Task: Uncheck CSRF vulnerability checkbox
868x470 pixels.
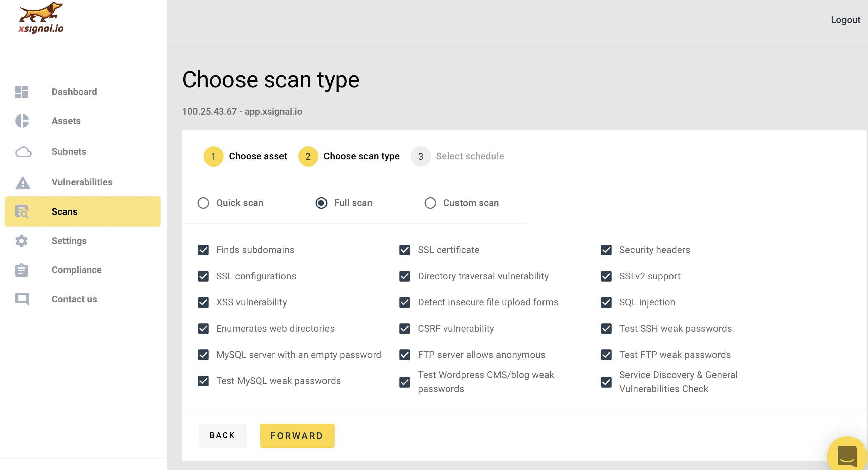Action: pyautogui.click(x=405, y=329)
